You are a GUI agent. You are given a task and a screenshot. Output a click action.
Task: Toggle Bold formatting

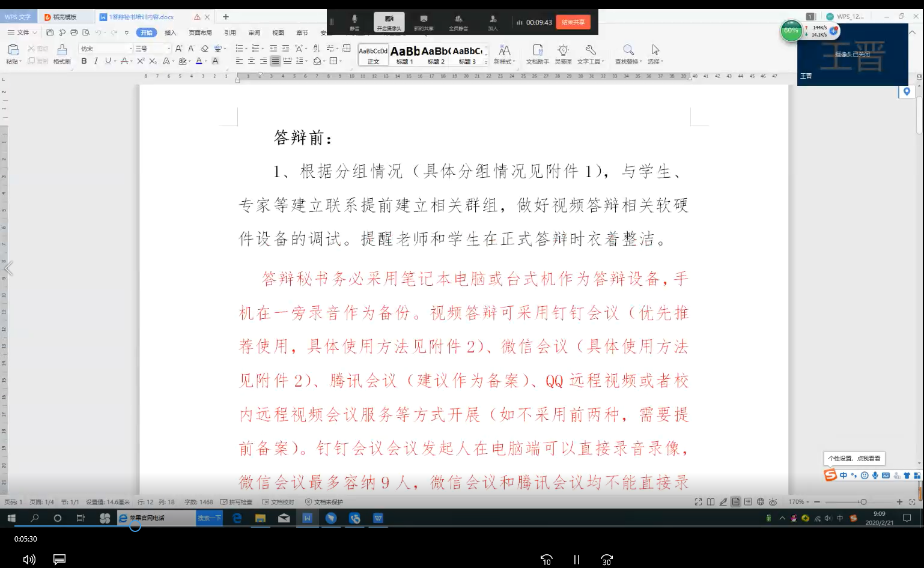tap(84, 61)
